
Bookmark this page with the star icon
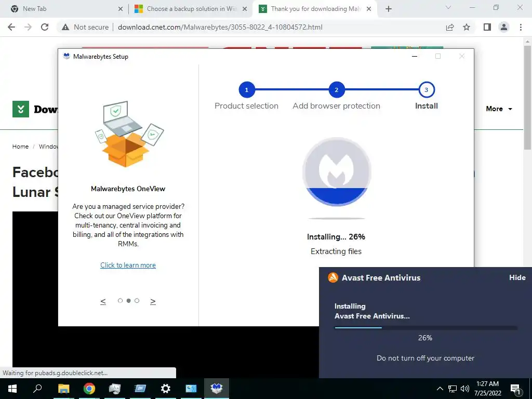467,27
